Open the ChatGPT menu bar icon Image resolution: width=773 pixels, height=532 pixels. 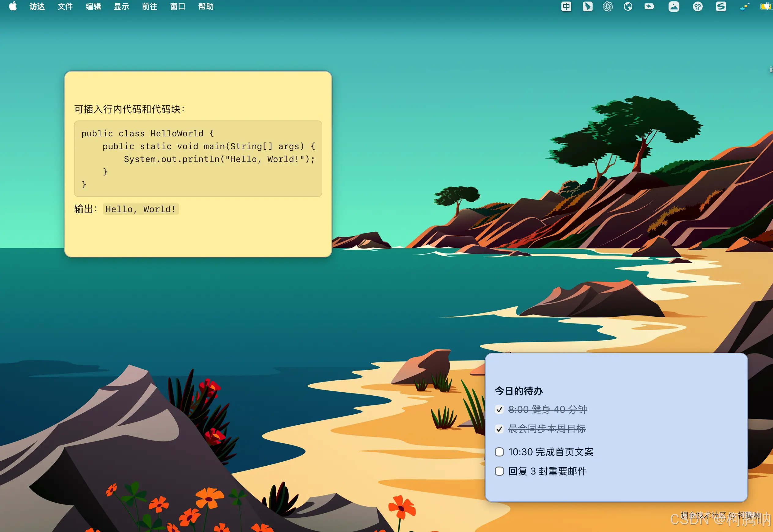pyautogui.click(x=608, y=6)
